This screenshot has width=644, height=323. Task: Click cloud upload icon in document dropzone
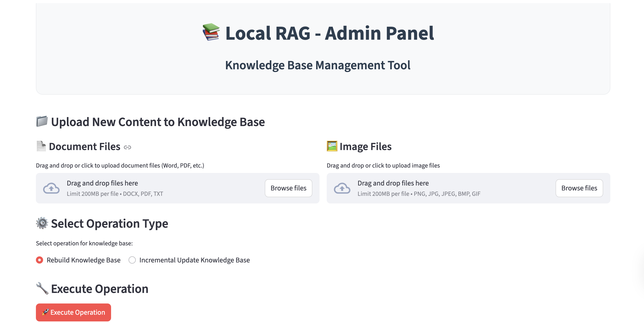tap(51, 188)
